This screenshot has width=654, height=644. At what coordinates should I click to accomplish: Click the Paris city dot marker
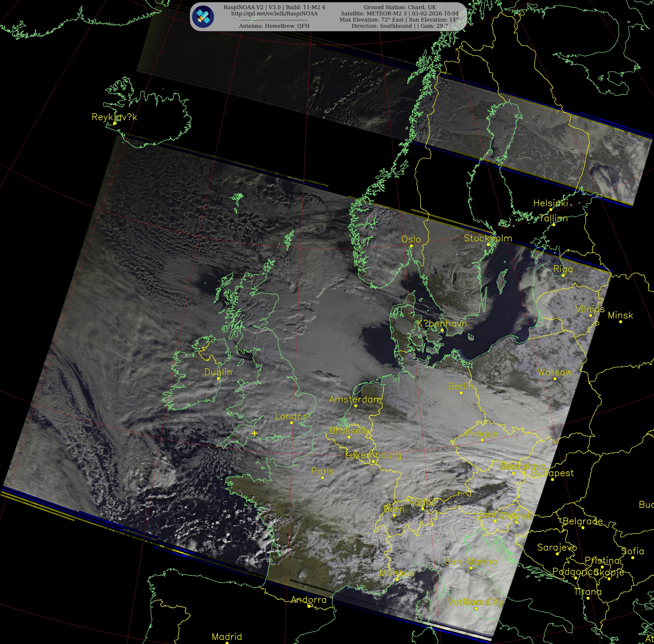[322, 477]
